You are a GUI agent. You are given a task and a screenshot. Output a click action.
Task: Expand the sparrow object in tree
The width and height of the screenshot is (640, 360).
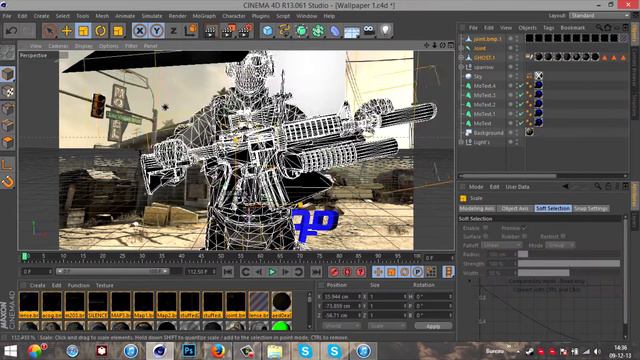point(461,67)
